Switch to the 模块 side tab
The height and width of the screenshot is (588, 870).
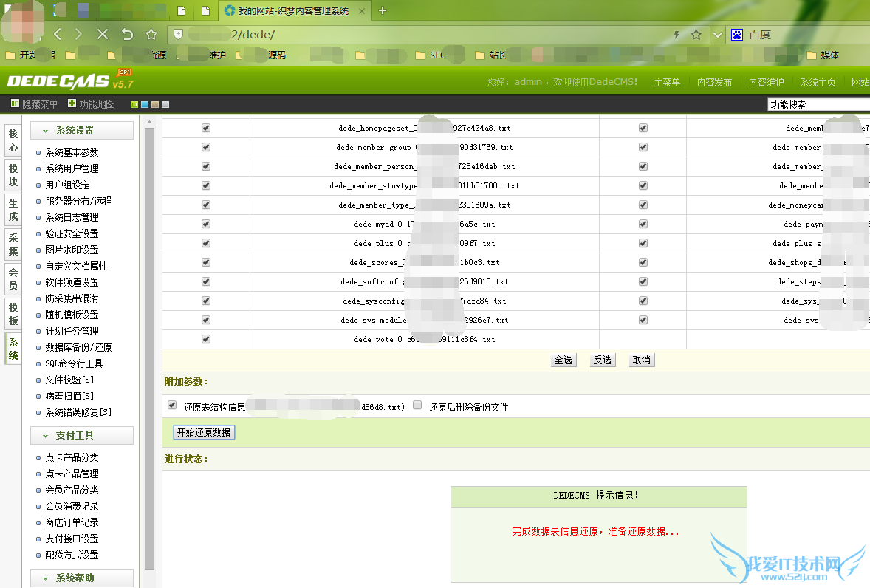13,175
